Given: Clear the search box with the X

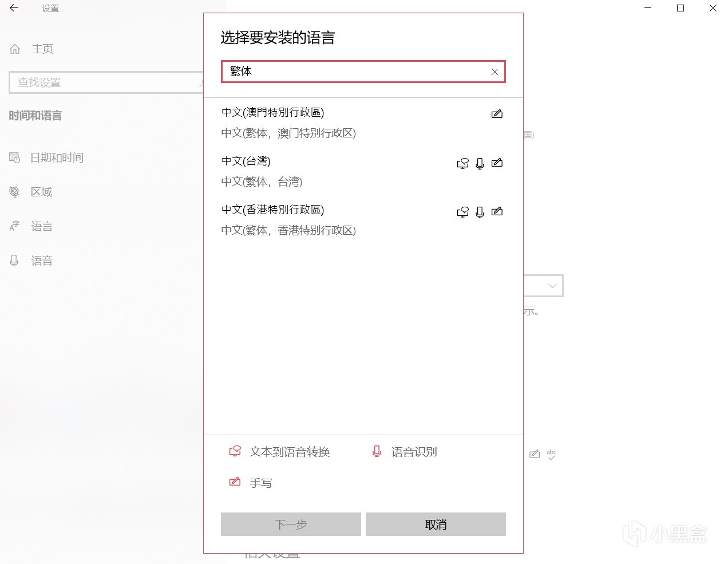Looking at the screenshot, I should (494, 72).
